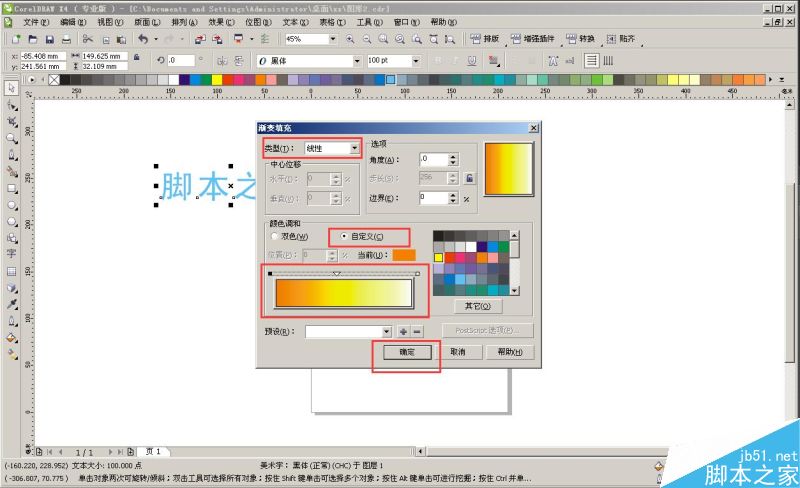Select the Table tool in toolbox
Viewport: 800px width, 488px height.
11,271
